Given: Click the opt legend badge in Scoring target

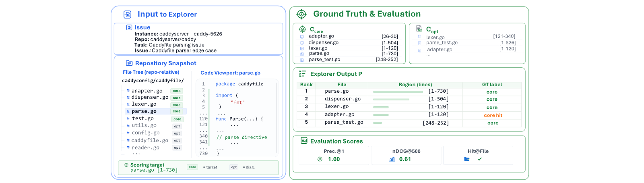Looking at the screenshot, I should (234, 167).
